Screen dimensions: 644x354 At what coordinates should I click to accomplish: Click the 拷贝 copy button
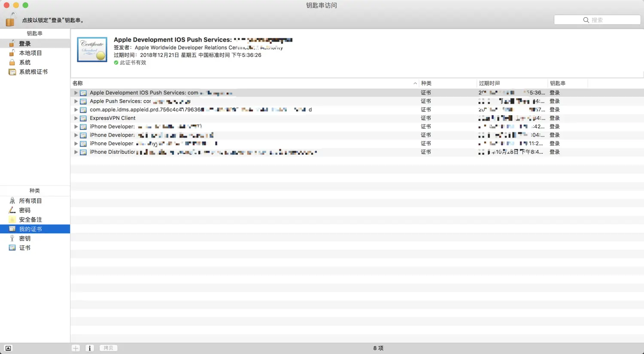tap(108, 348)
